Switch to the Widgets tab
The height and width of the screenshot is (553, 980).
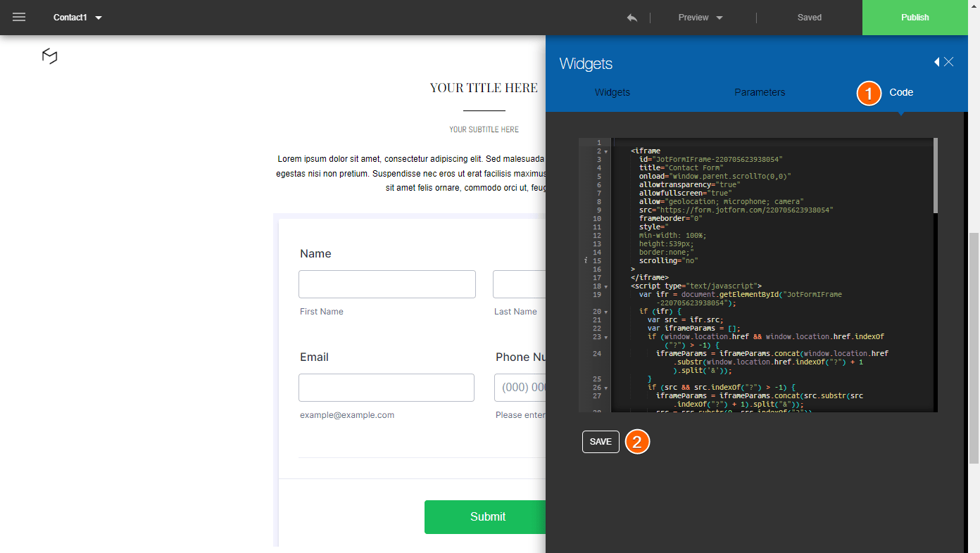[612, 92]
